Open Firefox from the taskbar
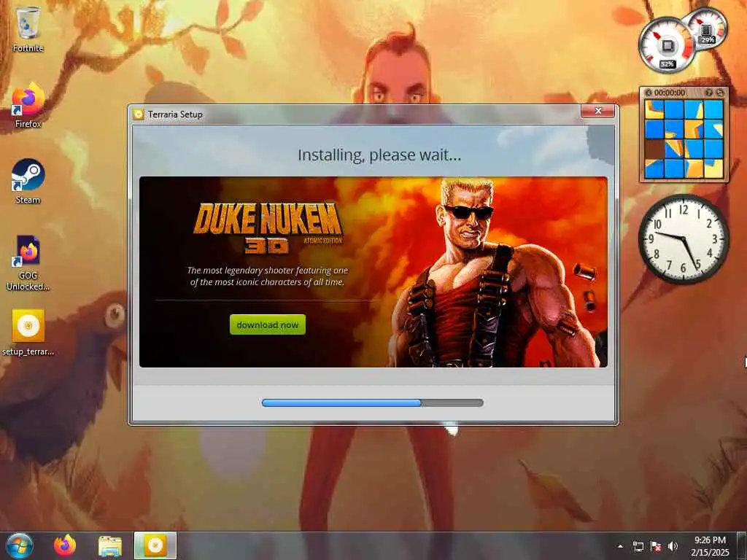Image resolution: width=747 pixels, height=560 pixels. [65, 545]
